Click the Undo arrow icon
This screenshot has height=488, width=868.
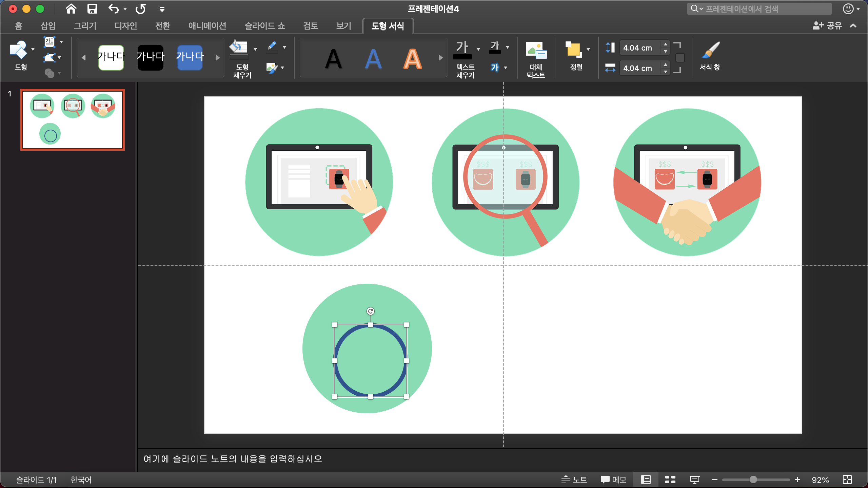pos(113,9)
